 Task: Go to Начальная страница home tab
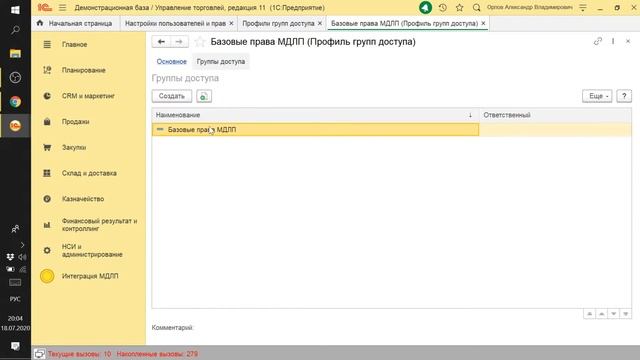[x=75, y=23]
